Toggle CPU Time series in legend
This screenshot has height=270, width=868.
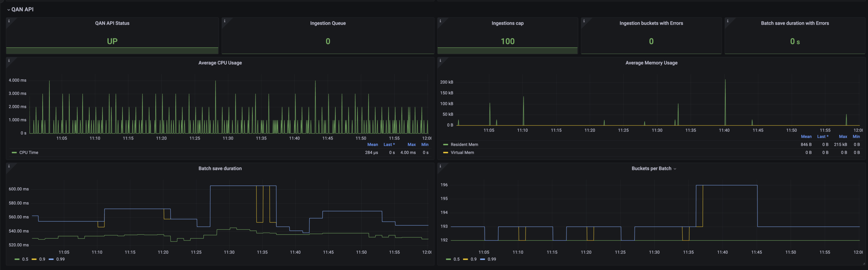pyautogui.click(x=28, y=153)
